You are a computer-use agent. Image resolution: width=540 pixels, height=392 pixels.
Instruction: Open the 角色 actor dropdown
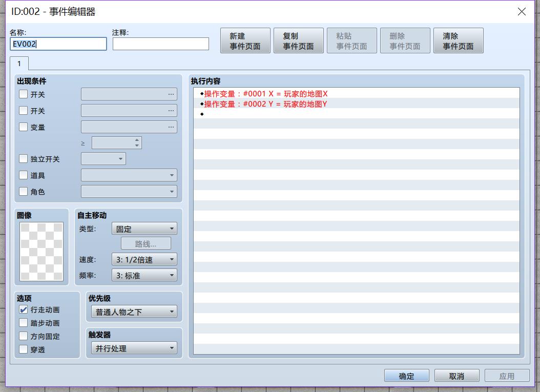(129, 192)
